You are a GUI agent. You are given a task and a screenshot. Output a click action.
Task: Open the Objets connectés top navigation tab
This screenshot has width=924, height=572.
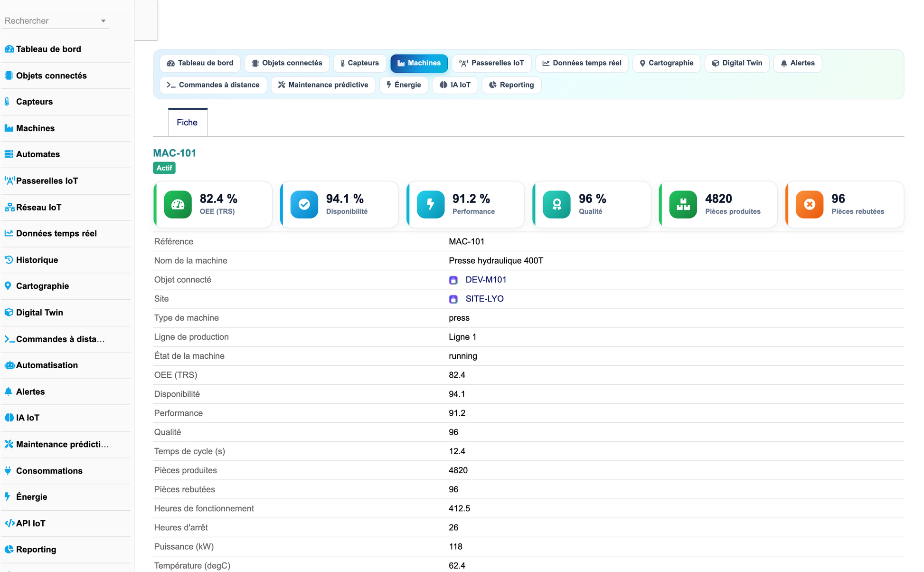pyautogui.click(x=287, y=63)
